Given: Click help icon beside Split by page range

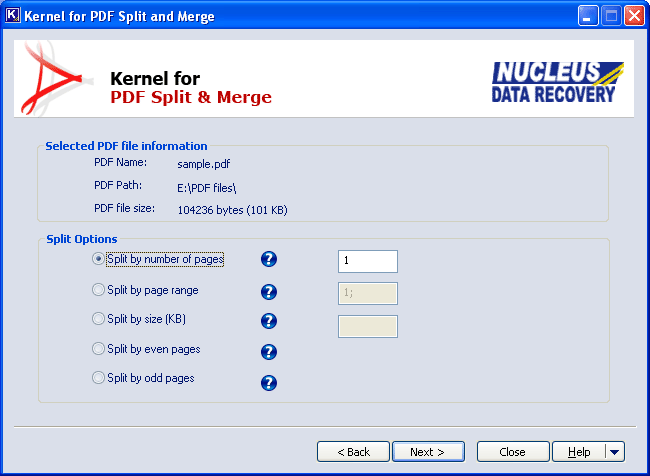Looking at the screenshot, I should tap(268, 292).
